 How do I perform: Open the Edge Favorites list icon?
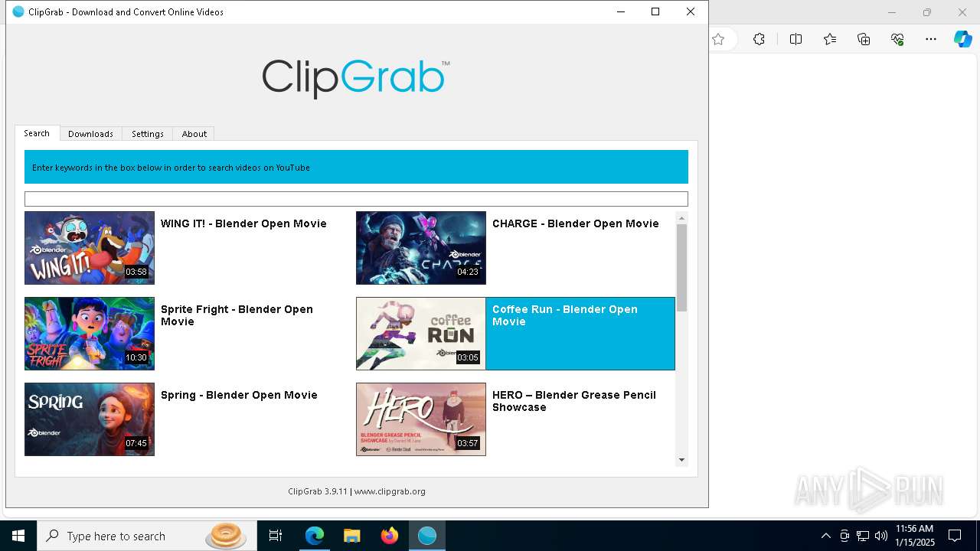(x=830, y=40)
